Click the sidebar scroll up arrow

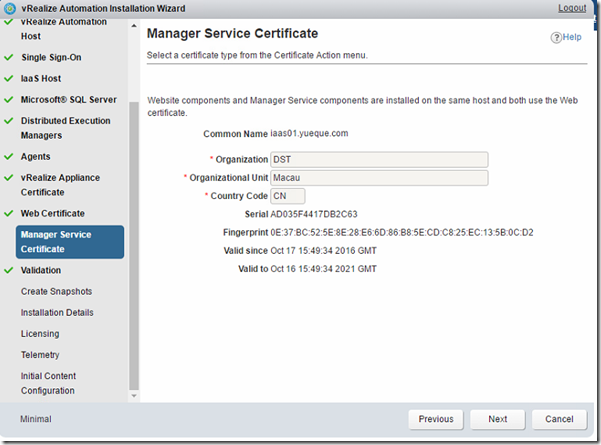pyautogui.click(x=134, y=26)
